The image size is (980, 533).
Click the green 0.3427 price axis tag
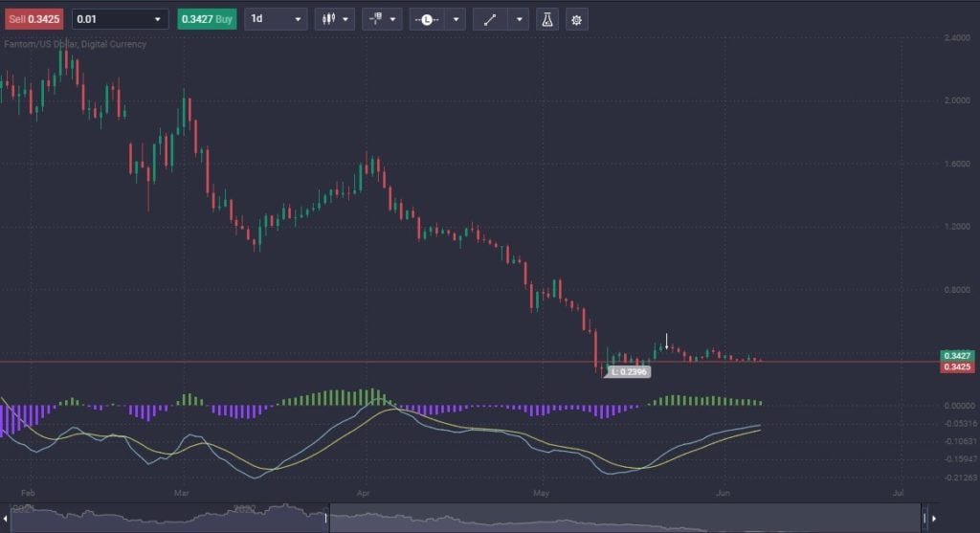click(956, 355)
